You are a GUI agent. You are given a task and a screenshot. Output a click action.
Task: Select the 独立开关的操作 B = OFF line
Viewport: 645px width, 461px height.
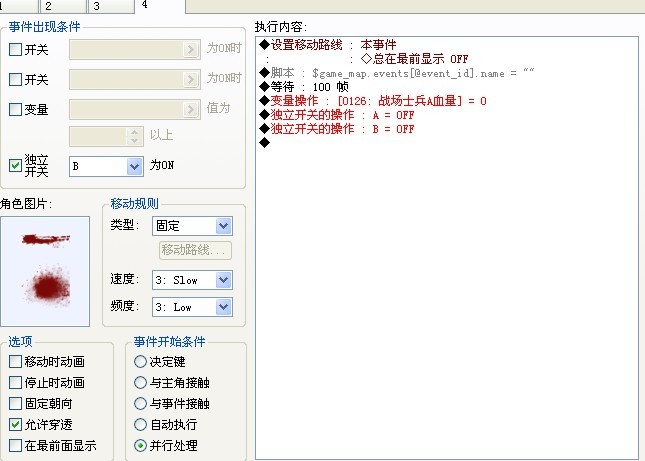coord(337,129)
